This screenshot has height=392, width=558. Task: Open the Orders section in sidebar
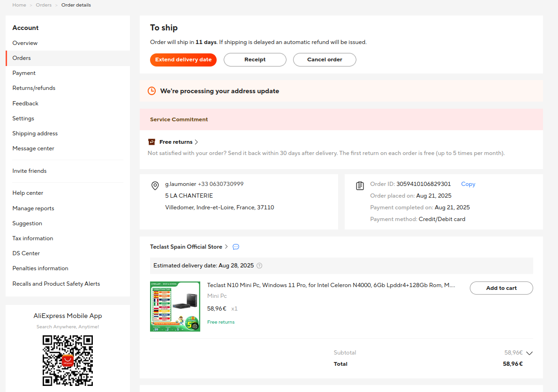coord(22,58)
